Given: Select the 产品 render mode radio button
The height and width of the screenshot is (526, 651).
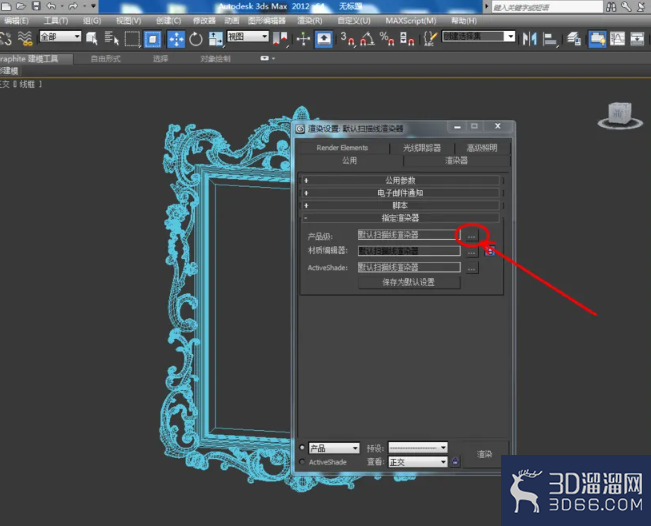Looking at the screenshot, I should [x=302, y=448].
